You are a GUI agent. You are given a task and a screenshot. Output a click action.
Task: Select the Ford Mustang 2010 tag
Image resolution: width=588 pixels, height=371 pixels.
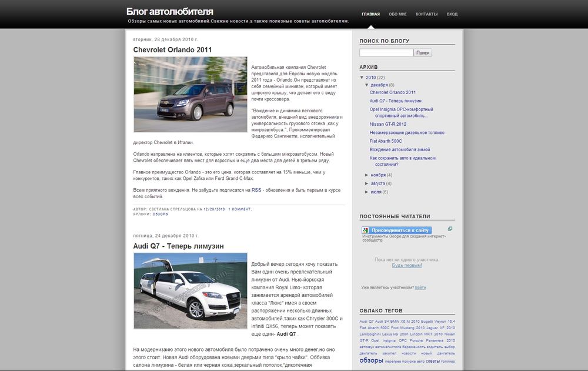[408, 328]
